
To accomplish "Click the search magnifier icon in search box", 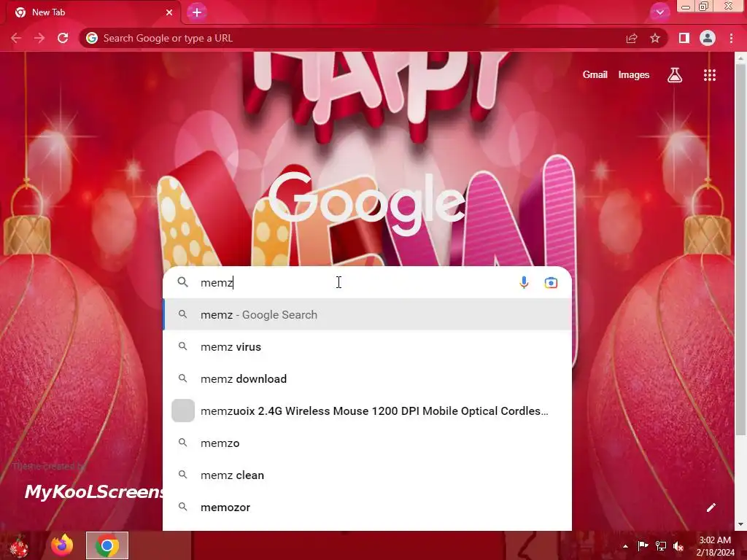I will pos(182,282).
